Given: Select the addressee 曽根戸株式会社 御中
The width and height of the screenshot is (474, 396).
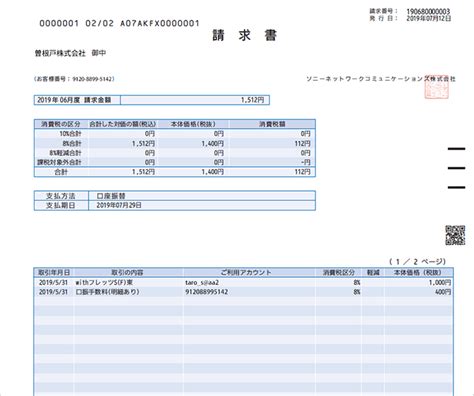Looking at the screenshot, I should 70,53.
